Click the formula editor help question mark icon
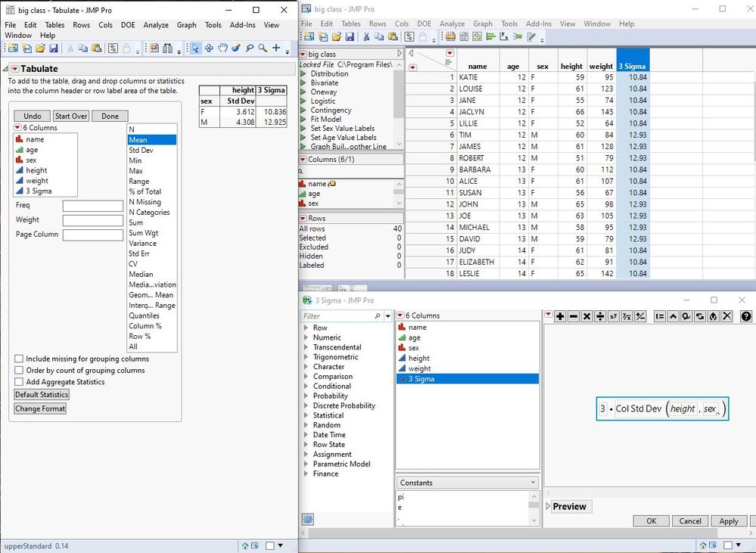The width and height of the screenshot is (756, 553). click(x=745, y=316)
